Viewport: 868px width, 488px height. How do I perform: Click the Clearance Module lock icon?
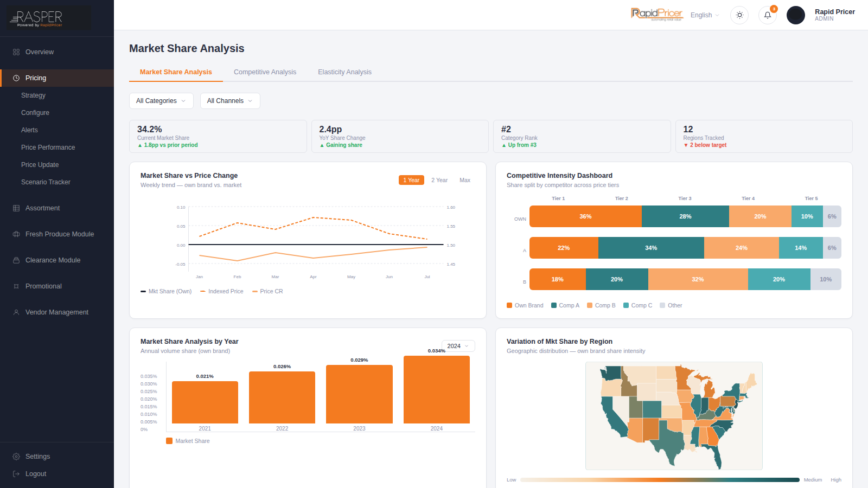(16, 260)
